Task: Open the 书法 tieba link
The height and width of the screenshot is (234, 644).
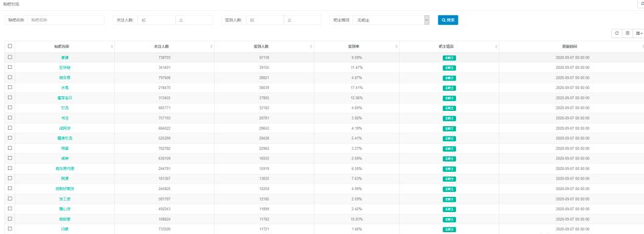Action: [65, 118]
